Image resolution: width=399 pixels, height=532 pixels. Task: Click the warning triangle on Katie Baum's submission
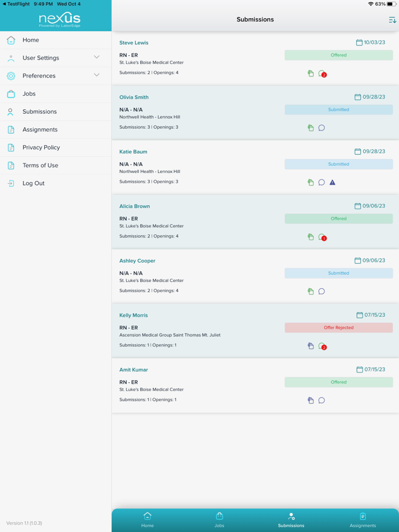pos(332,182)
